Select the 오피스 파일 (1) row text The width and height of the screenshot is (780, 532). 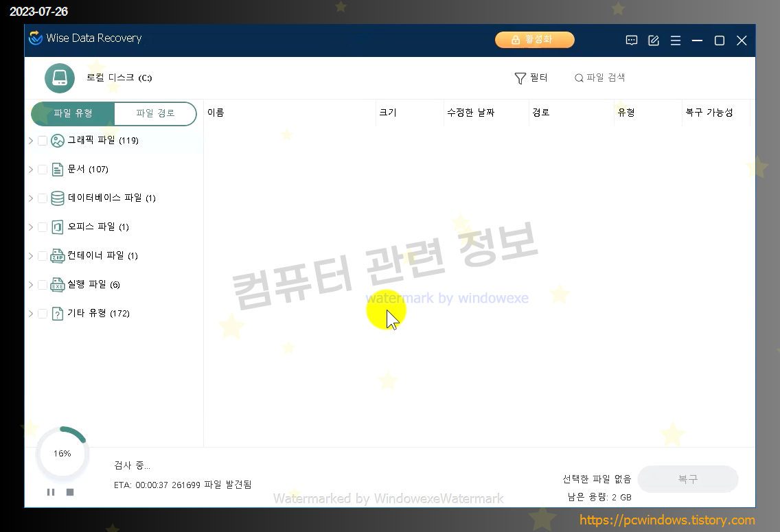(98, 227)
